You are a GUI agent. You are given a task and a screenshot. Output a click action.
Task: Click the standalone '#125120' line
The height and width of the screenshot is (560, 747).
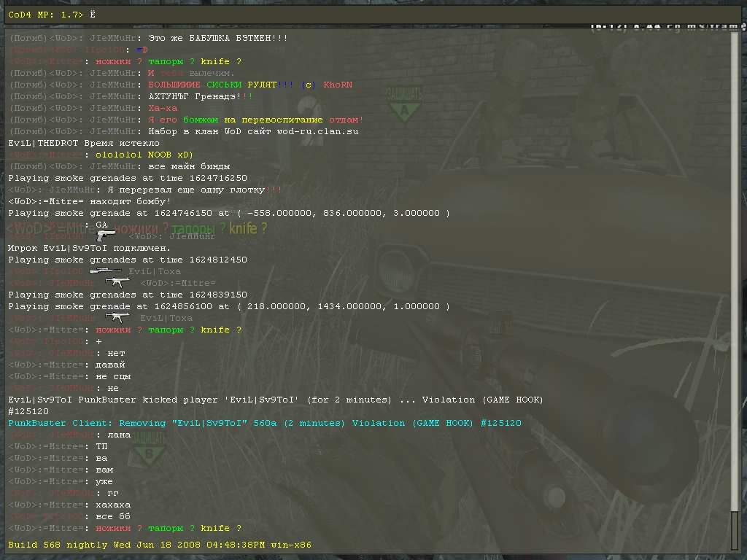(x=28, y=411)
